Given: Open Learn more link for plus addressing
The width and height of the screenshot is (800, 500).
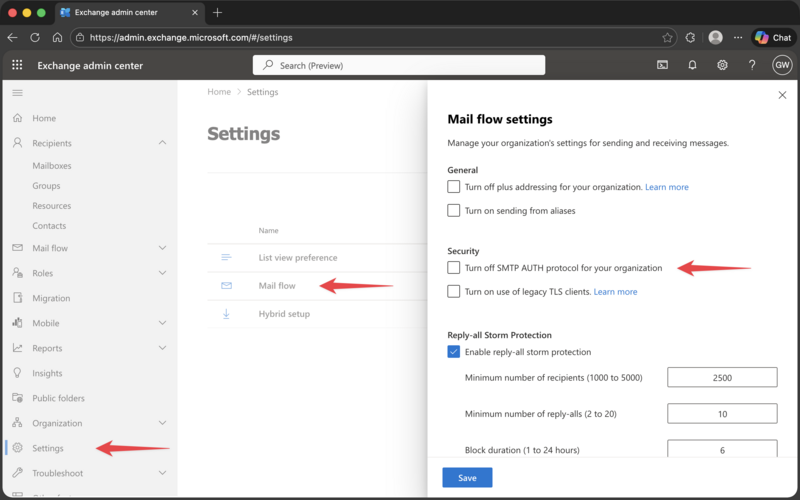Looking at the screenshot, I should pos(666,187).
